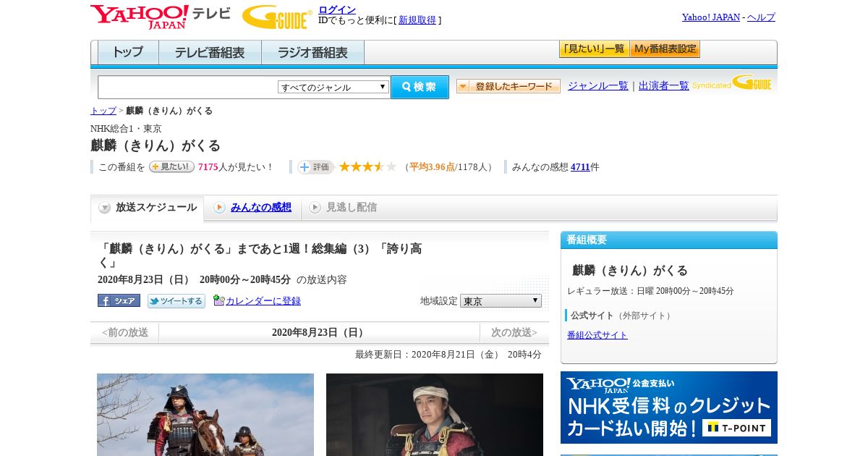Viewport: 868px width, 456px height.
Task: Open the トップ navigation tab
Action: click(x=128, y=53)
